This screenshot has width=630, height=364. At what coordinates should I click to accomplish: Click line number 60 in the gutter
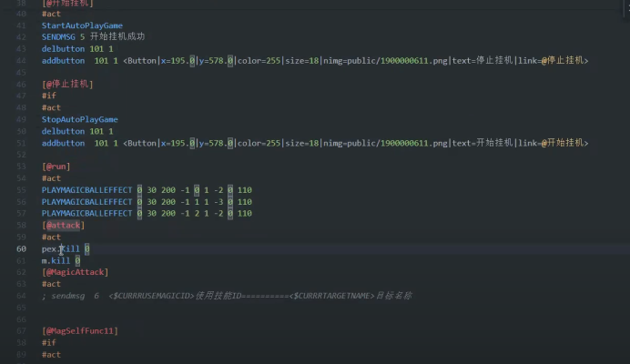pos(20,248)
